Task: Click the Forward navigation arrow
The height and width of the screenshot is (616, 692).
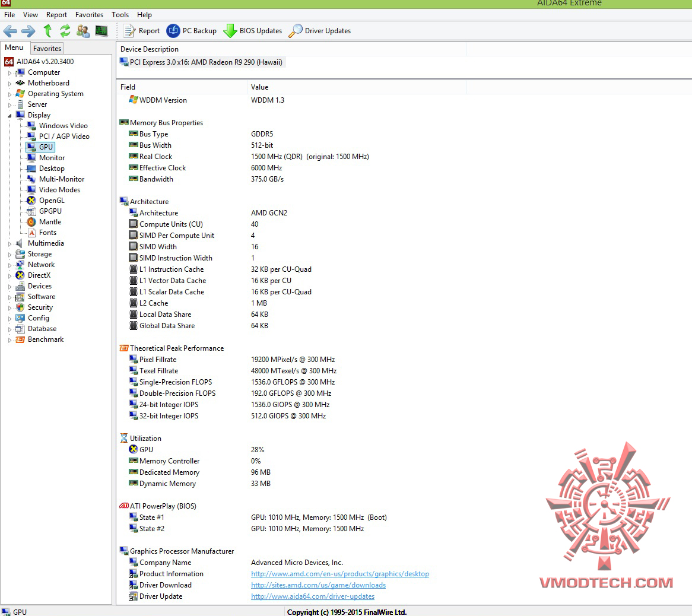Action: pyautogui.click(x=28, y=31)
